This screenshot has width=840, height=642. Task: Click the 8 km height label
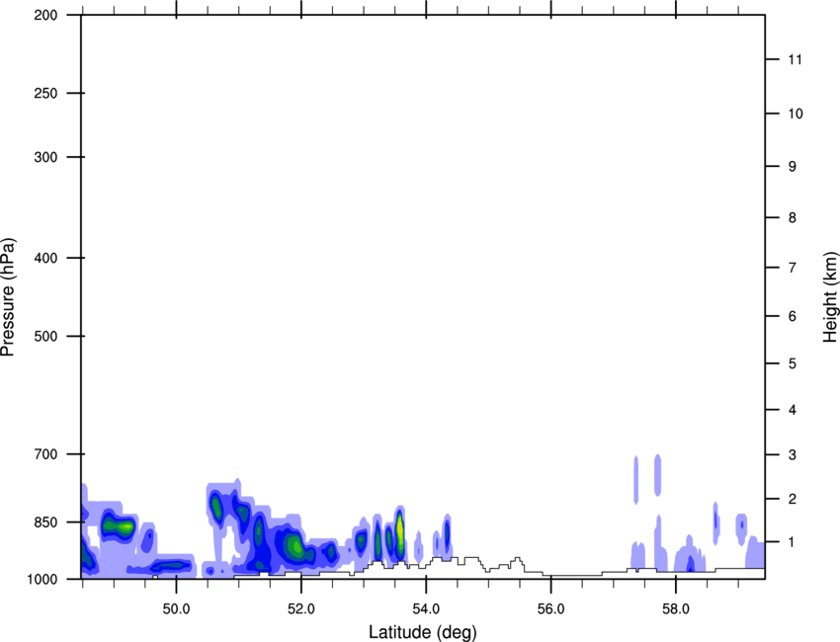[793, 218]
